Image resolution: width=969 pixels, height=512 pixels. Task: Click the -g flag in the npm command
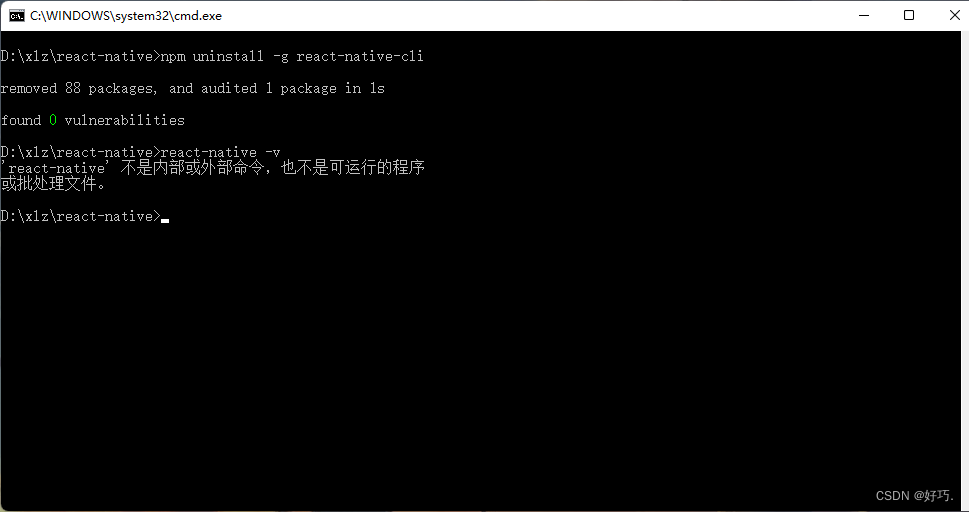tap(281, 56)
